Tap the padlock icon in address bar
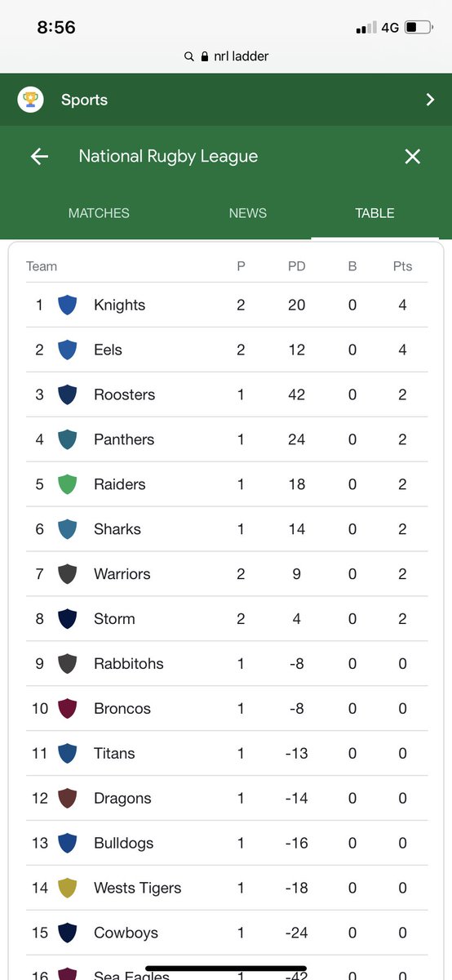This screenshot has width=452, height=980. [189, 56]
